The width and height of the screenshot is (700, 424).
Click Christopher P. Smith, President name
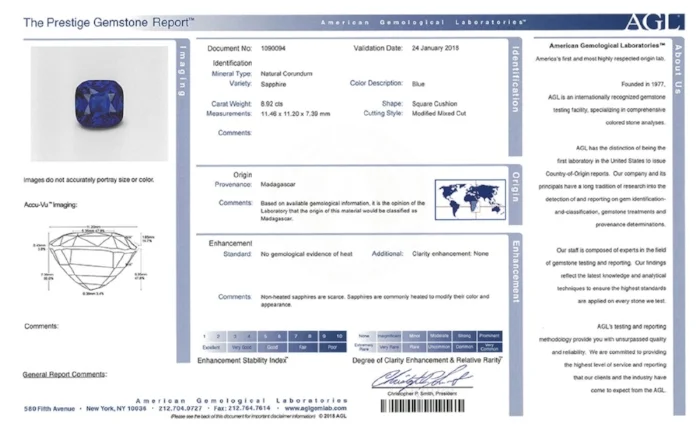point(422,394)
